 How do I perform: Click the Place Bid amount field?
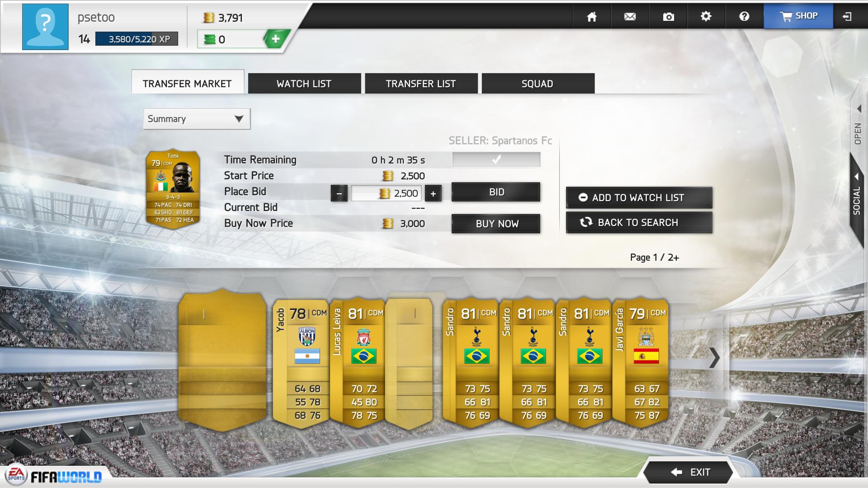tap(386, 193)
